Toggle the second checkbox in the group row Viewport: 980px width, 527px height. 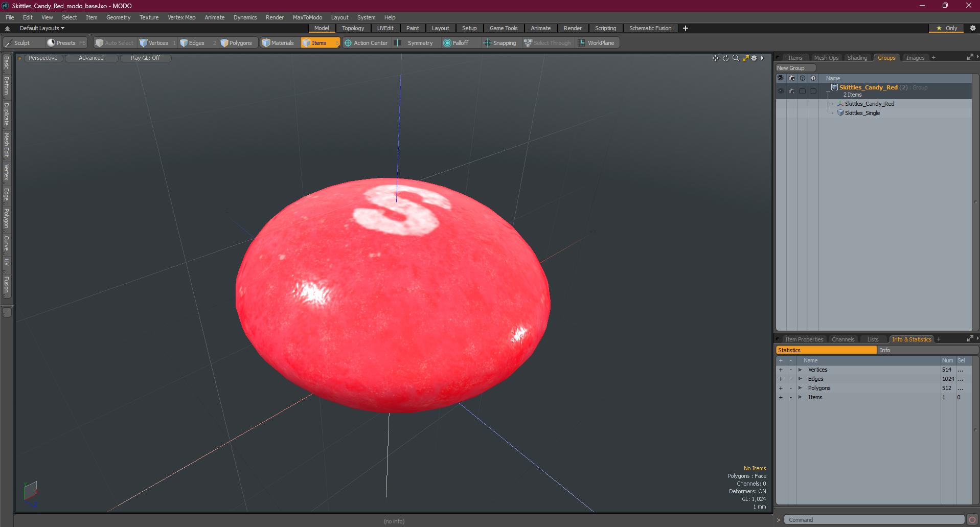(813, 91)
